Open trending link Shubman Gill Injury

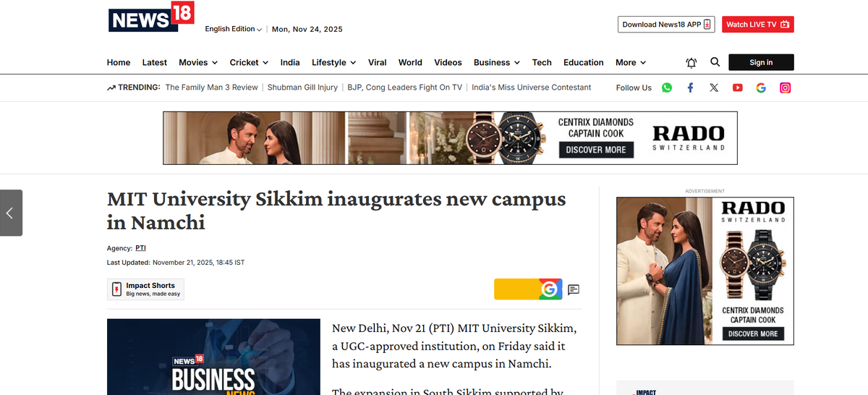tap(302, 88)
